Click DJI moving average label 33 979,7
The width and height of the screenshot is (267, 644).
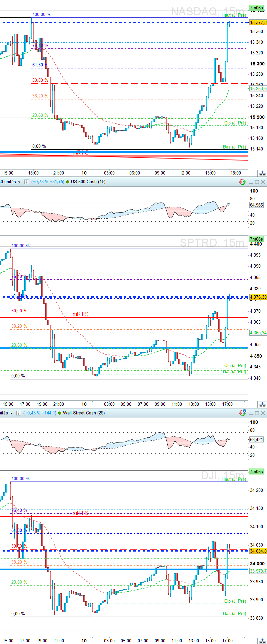pos(258,571)
